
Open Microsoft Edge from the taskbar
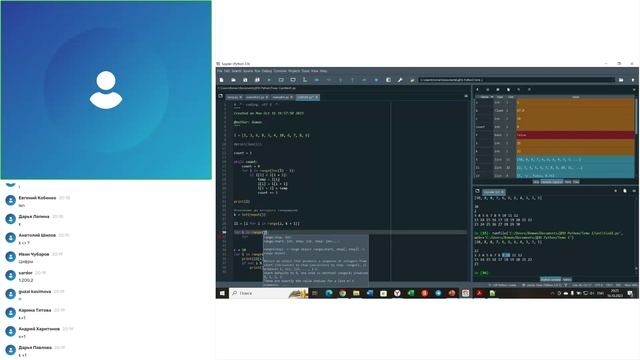[x=329, y=293]
